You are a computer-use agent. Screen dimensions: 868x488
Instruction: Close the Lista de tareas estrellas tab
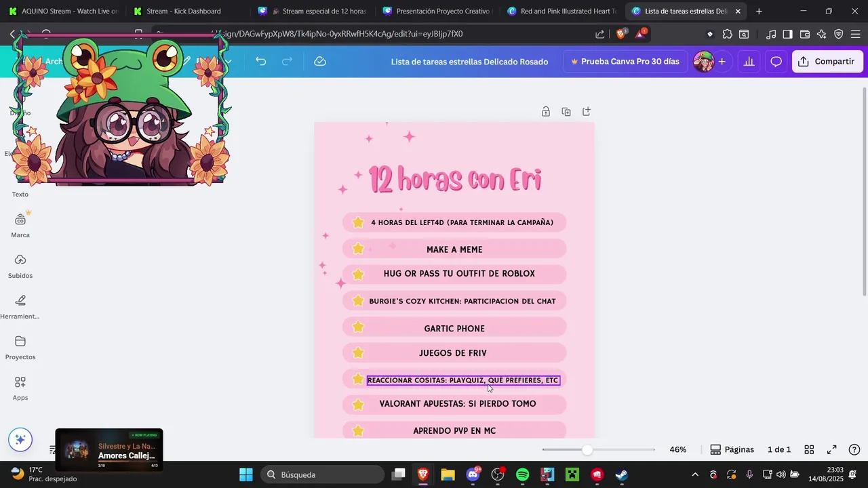coord(738,11)
